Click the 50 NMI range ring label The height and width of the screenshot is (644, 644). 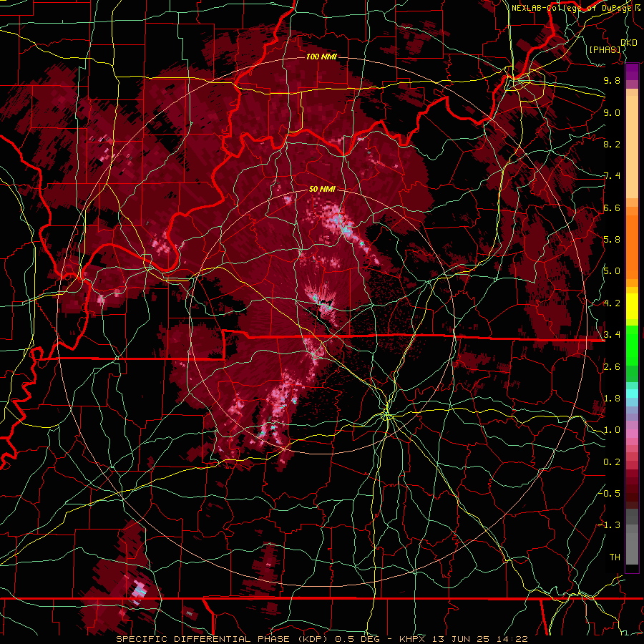click(322, 189)
